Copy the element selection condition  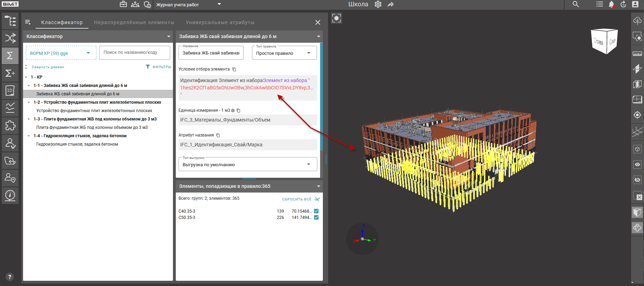coord(234,69)
